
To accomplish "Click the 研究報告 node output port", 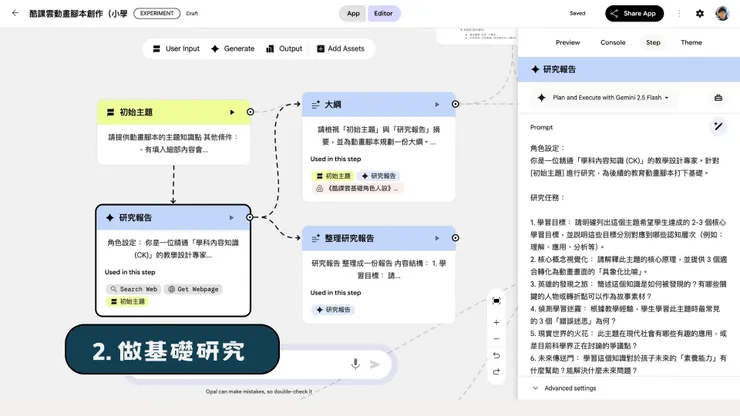I will point(250,217).
